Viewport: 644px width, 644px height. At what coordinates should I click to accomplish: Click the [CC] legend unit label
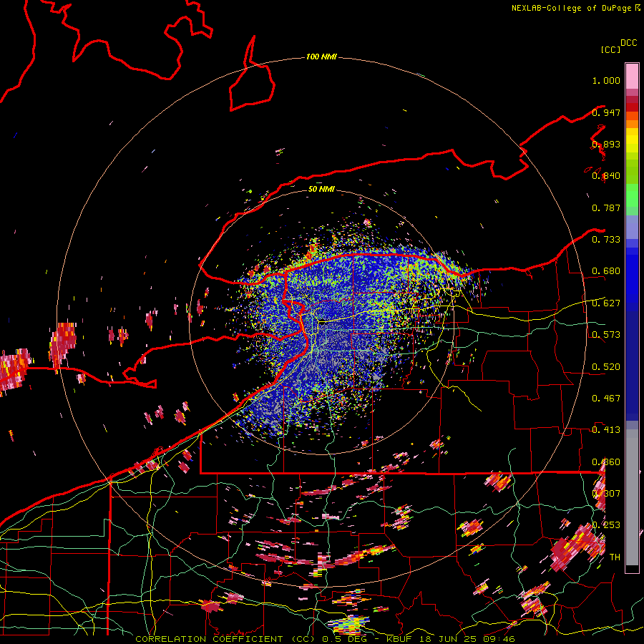611,49
